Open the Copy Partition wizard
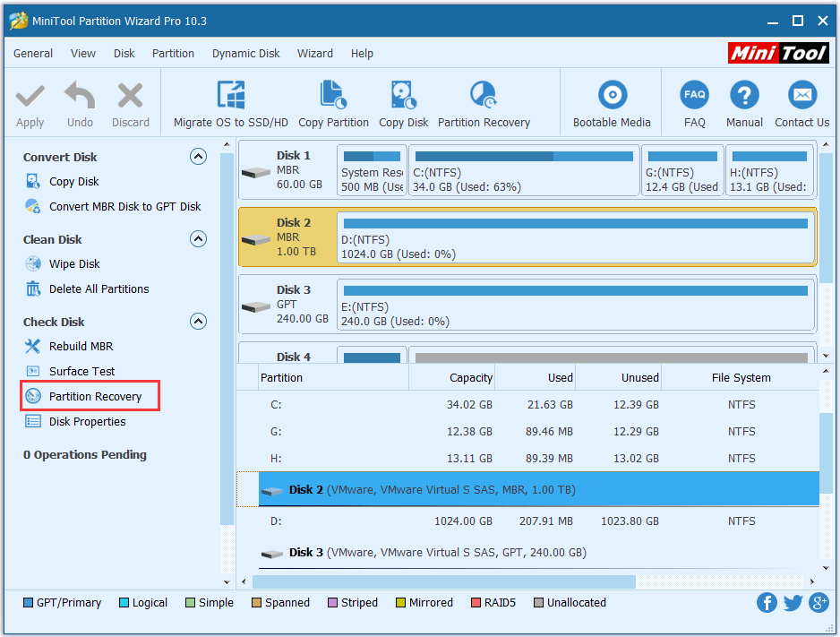Screen dimensions: 840x637 coord(333,95)
